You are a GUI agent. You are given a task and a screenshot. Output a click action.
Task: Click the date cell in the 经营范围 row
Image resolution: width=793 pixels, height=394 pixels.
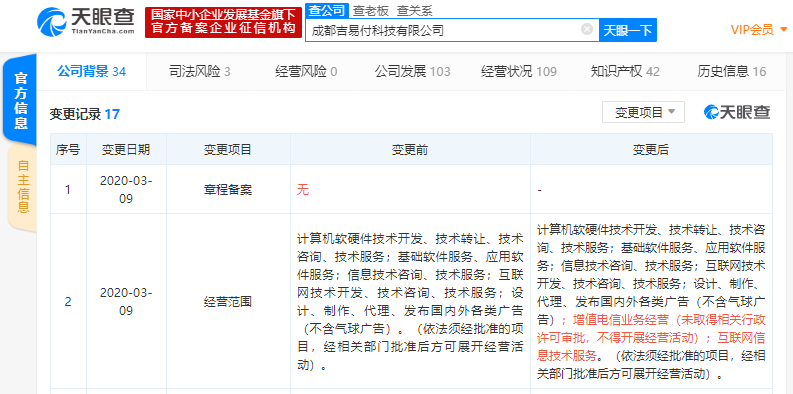coord(126,301)
